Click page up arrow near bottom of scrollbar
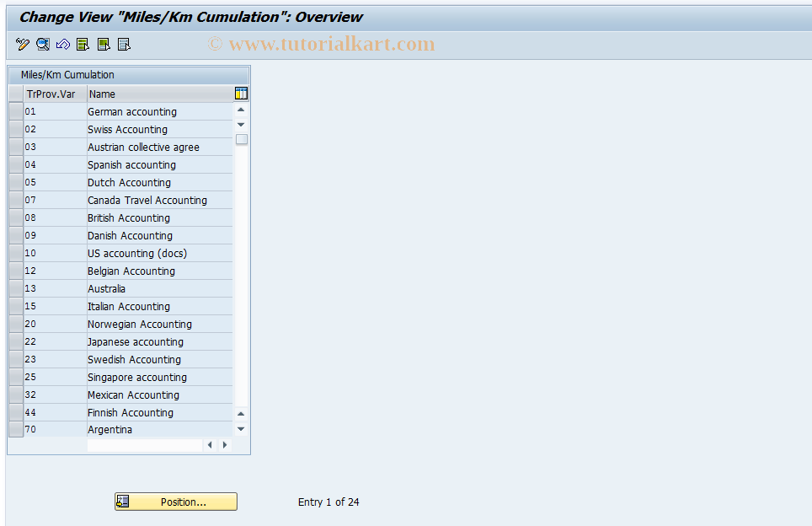Image resolution: width=812 pixels, height=526 pixels. 241,414
